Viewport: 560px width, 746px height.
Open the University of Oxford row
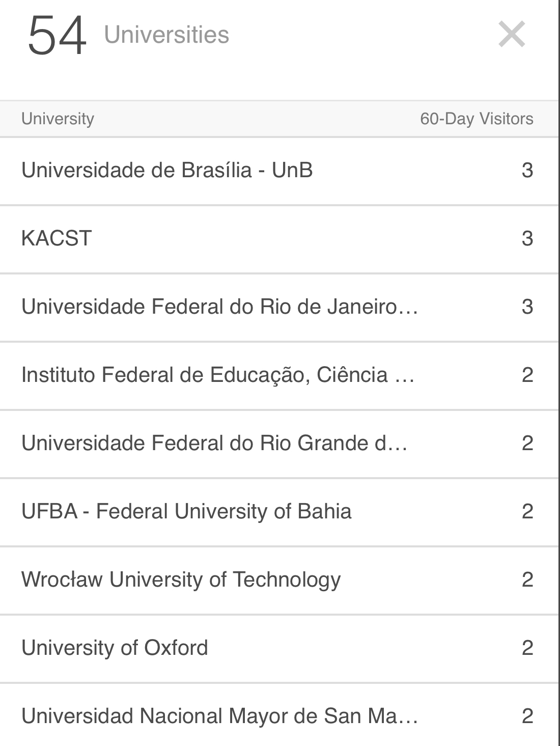click(x=115, y=648)
